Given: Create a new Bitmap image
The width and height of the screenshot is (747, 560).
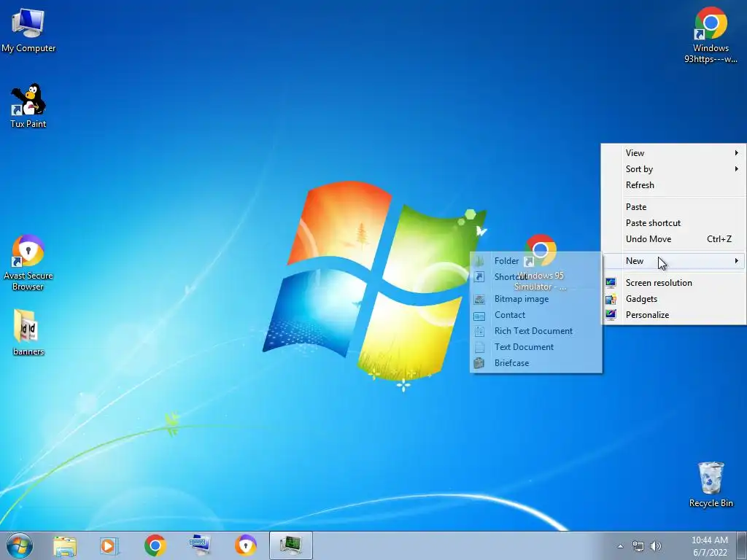Looking at the screenshot, I should tap(536, 299).
